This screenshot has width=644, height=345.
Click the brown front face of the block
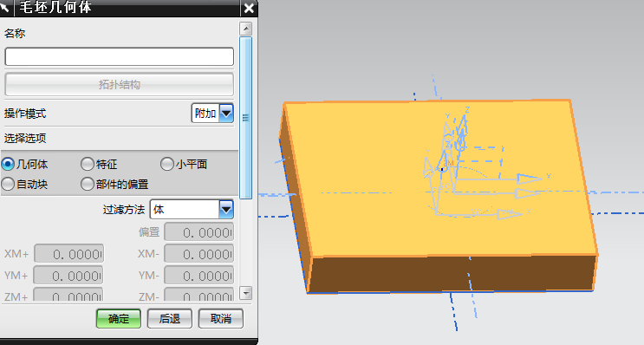(452, 274)
